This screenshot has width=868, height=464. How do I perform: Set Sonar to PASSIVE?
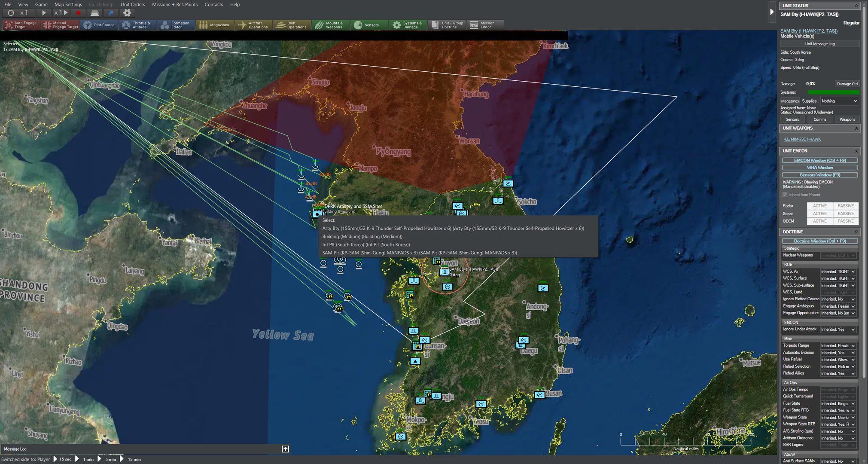(846, 214)
